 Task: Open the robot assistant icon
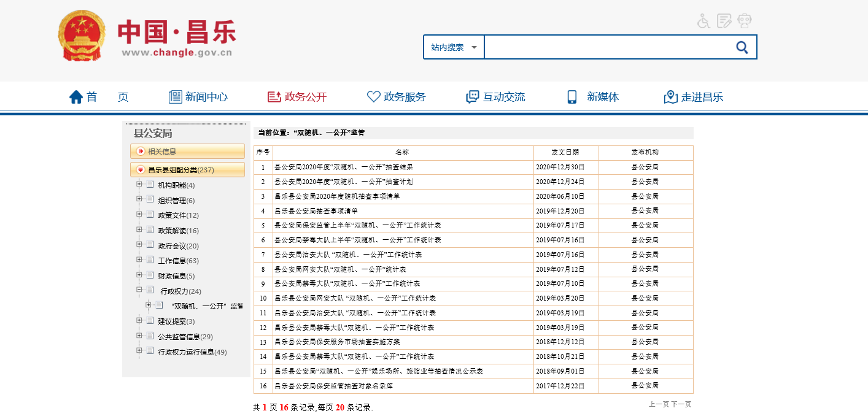tap(745, 21)
